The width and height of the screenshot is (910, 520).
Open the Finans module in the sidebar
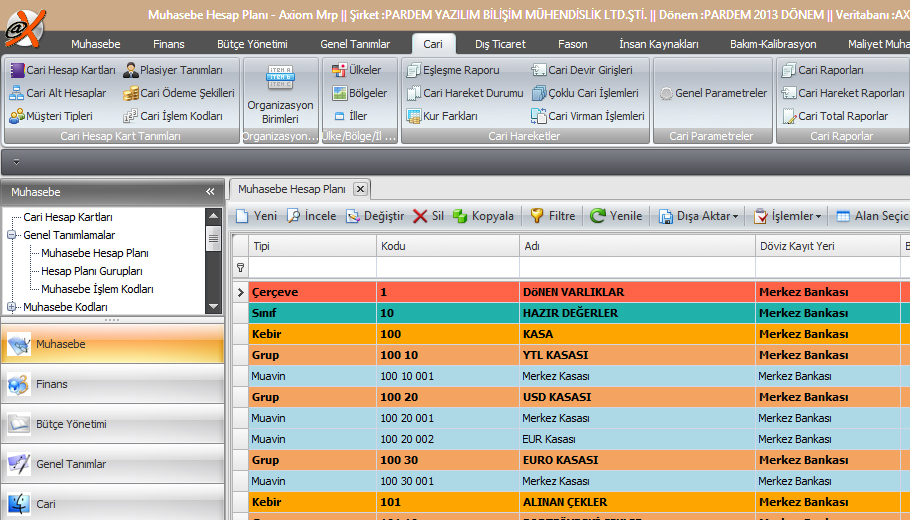[113, 384]
